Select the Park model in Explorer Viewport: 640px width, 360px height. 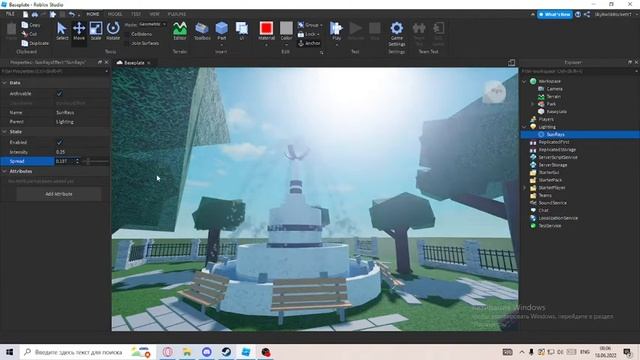(x=551, y=104)
